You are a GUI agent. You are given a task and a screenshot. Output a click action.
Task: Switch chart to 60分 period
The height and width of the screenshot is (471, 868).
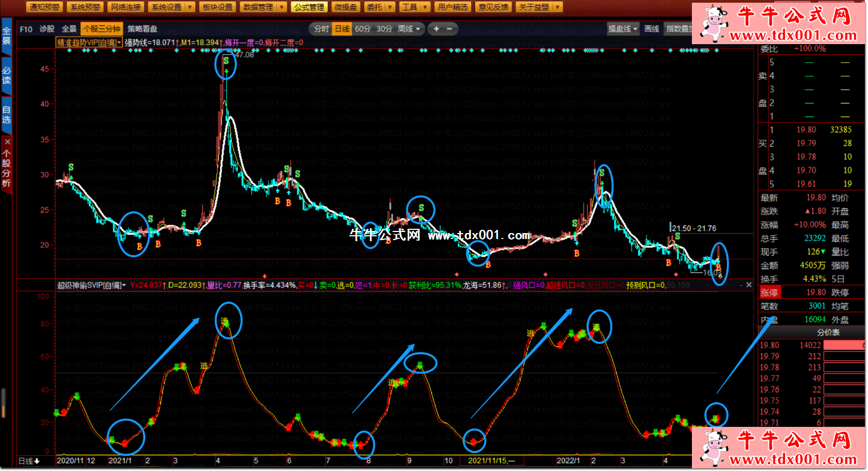pyautogui.click(x=363, y=29)
